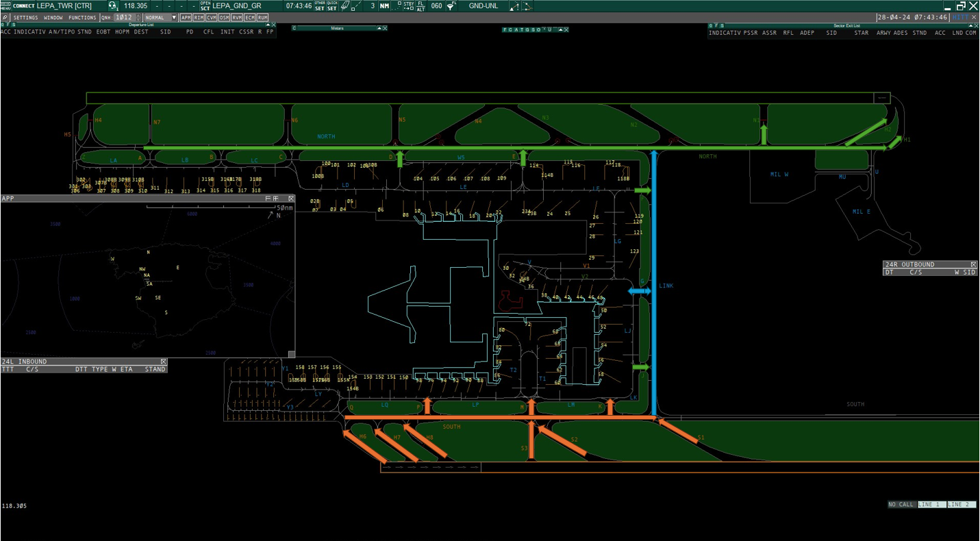
Task: Toggle the FL ALT display button
Action: (x=420, y=5)
